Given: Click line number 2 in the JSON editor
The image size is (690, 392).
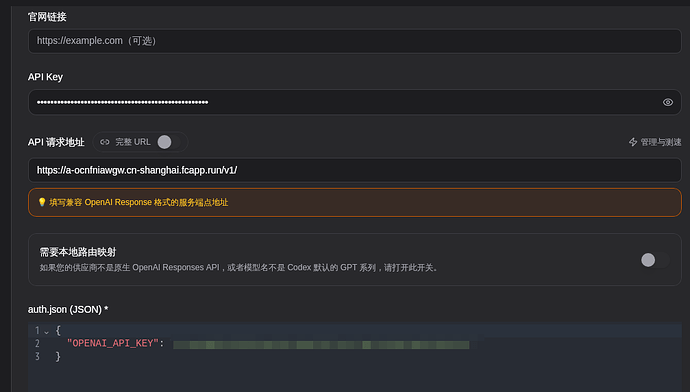Looking at the screenshot, I should point(37,343).
